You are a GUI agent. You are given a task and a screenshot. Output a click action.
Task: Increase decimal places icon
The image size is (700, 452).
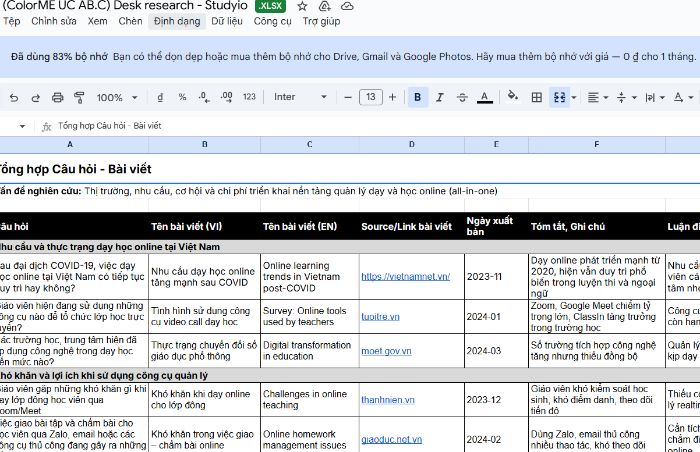226,97
